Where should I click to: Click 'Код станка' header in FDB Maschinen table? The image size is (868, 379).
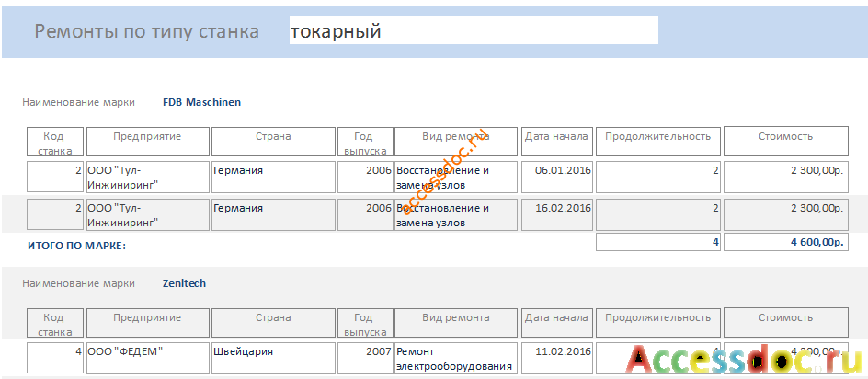[x=55, y=142]
